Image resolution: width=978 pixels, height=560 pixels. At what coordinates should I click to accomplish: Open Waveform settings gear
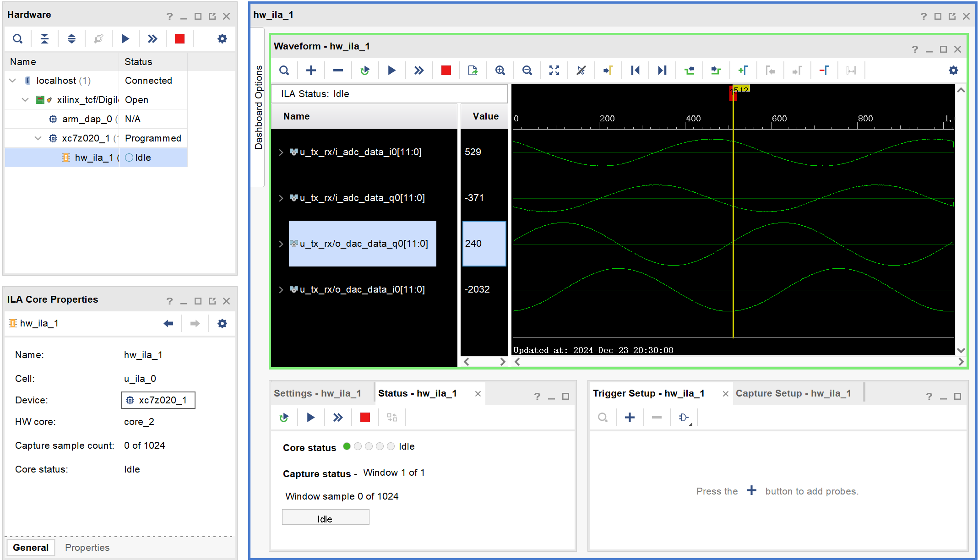(953, 71)
